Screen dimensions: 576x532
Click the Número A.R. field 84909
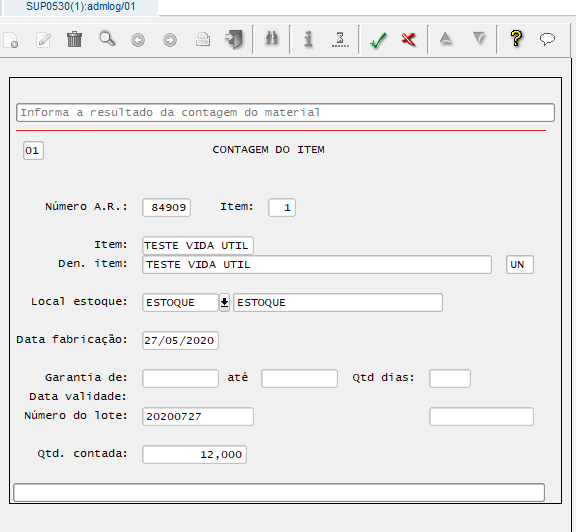tap(166, 208)
